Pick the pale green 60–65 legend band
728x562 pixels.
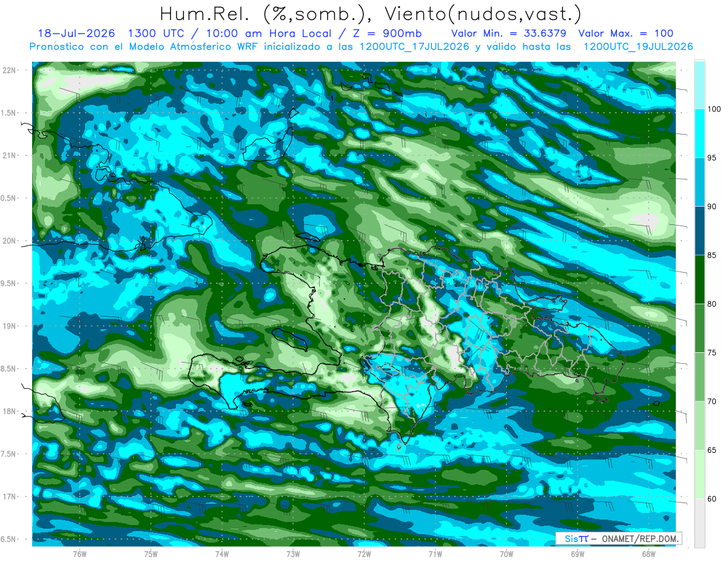699,475
